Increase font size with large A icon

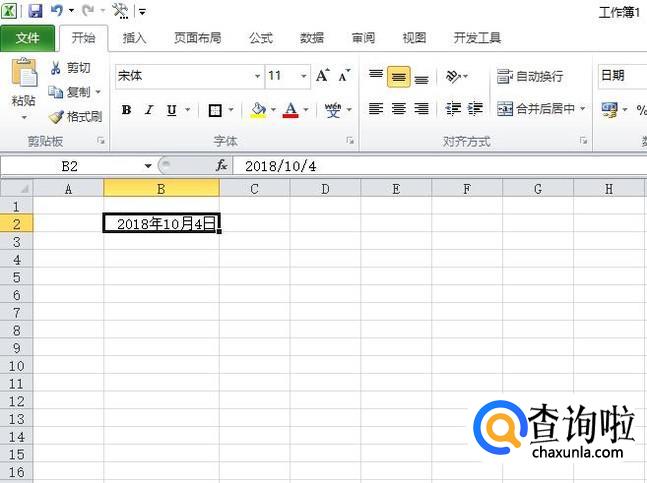coord(323,75)
